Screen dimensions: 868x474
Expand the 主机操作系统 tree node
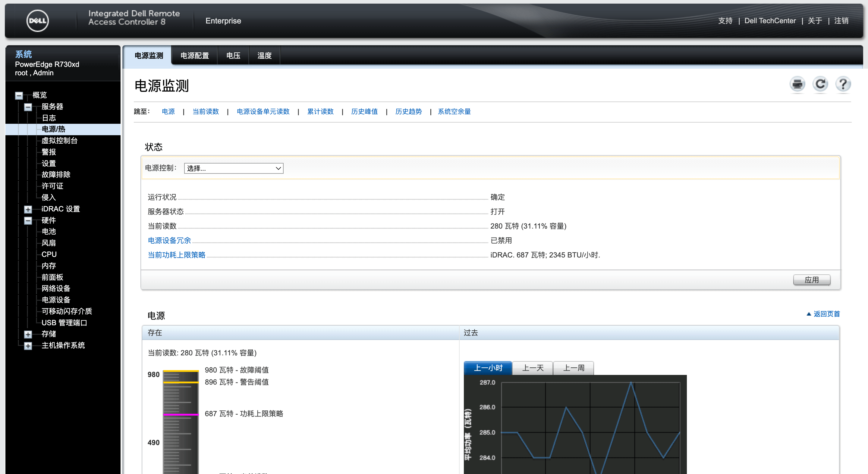[x=28, y=346]
